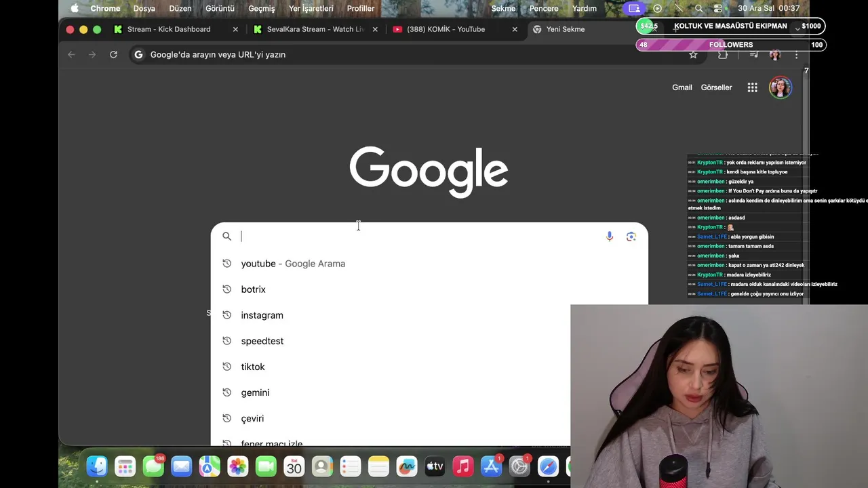Image resolution: width=868 pixels, height=488 pixels.
Task: Open the Yer İşaretleri menu
Action: (311, 8)
